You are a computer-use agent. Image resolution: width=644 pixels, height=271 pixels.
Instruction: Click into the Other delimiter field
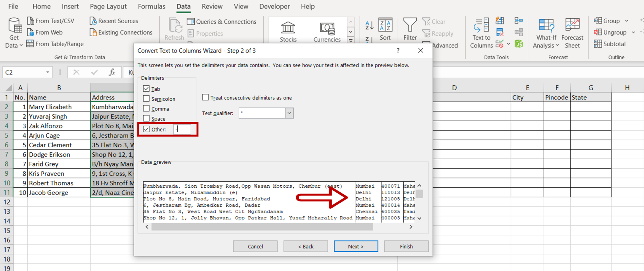pos(182,129)
